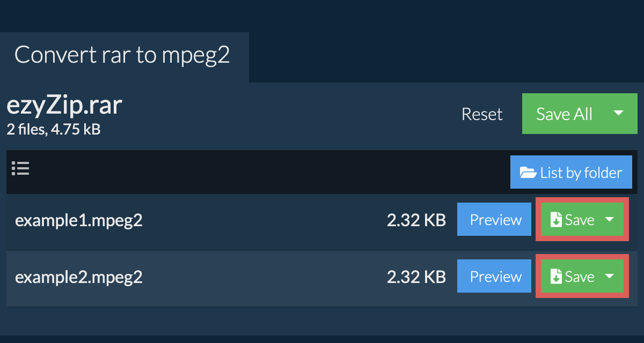The width and height of the screenshot is (644, 343).
Task: Switch to List by folder view
Action: click(x=581, y=173)
